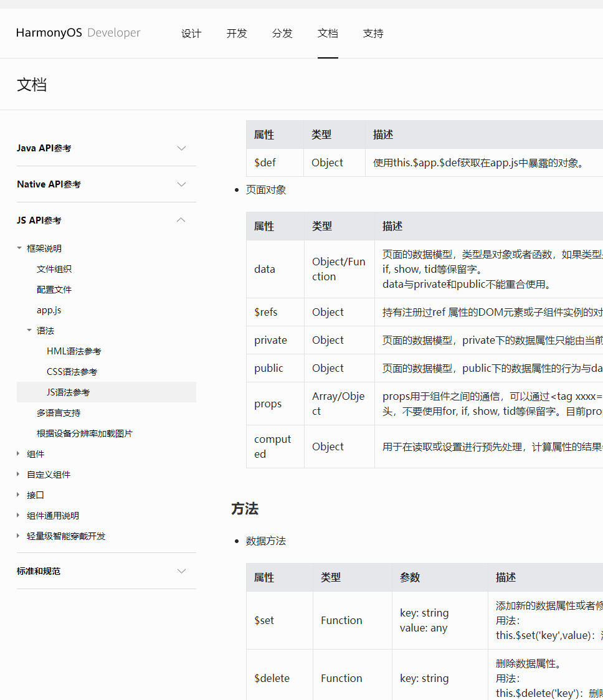The height and width of the screenshot is (700, 603).
Task: Select the 文档 navigation tab
Action: 328,34
